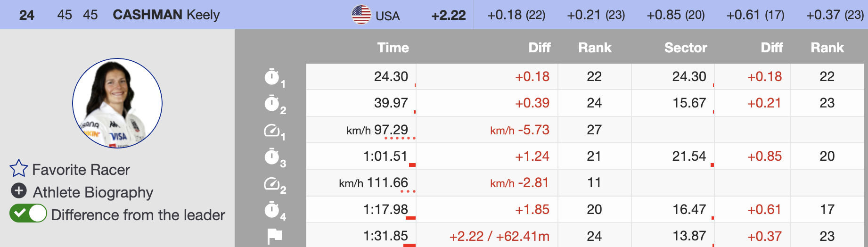The image size is (868, 247).
Task: Click the intermediate 2 stopwatch icon
Action: click(x=272, y=103)
